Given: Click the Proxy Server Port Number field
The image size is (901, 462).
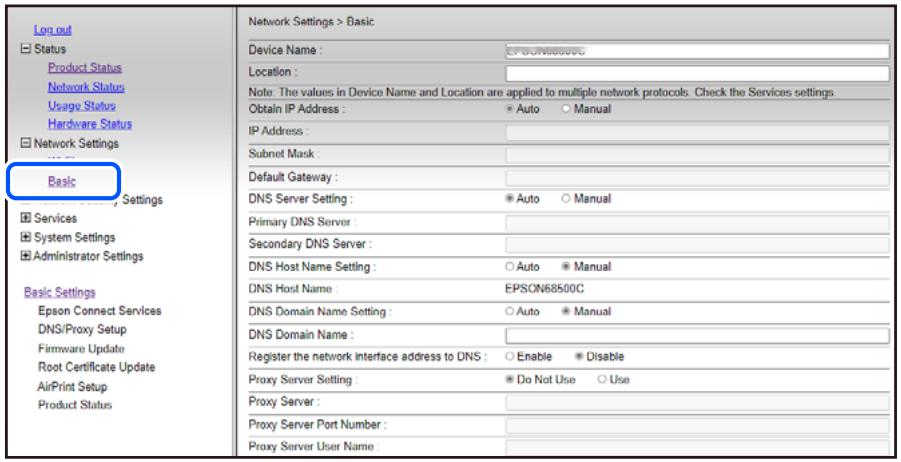Looking at the screenshot, I should tap(697, 425).
